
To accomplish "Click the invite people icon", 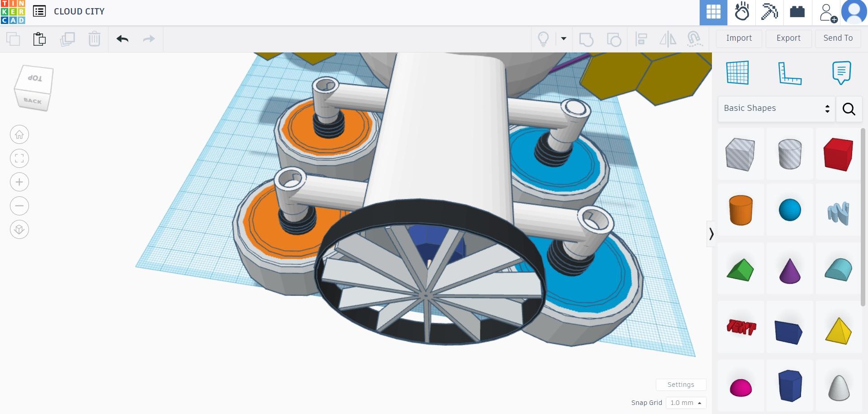I will pos(828,13).
